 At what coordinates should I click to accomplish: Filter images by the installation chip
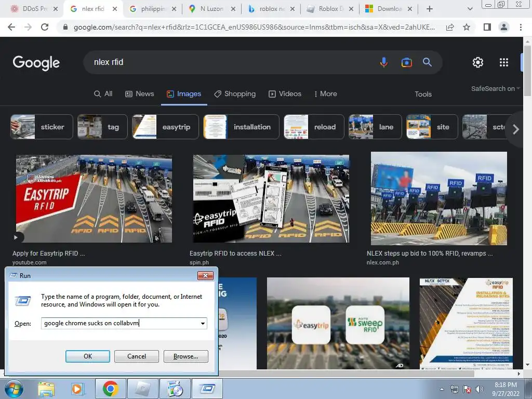point(241,127)
